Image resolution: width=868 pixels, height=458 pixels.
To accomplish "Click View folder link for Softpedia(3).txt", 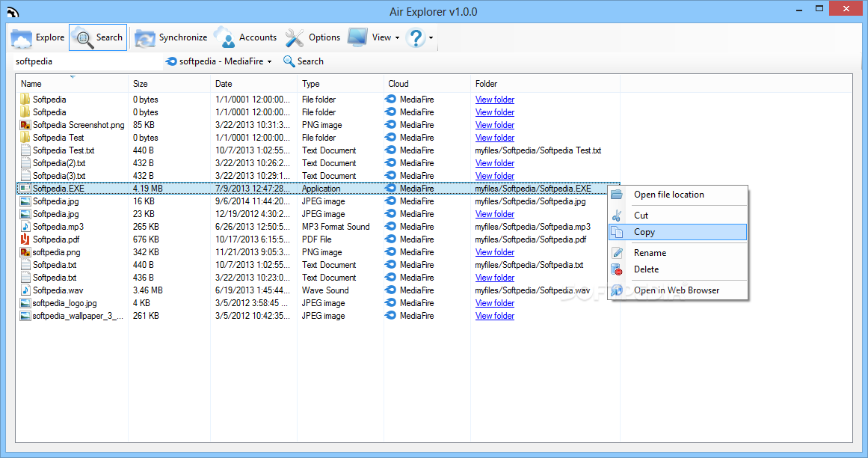I will point(495,176).
